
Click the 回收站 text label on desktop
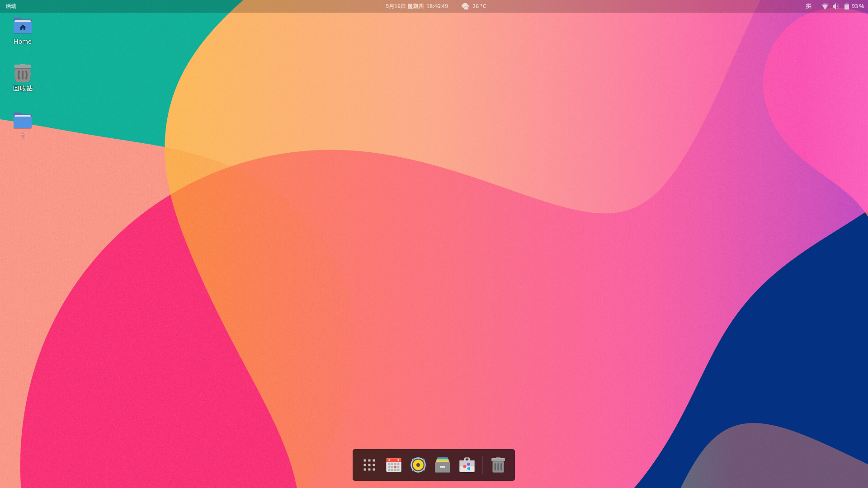pyautogui.click(x=23, y=89)
